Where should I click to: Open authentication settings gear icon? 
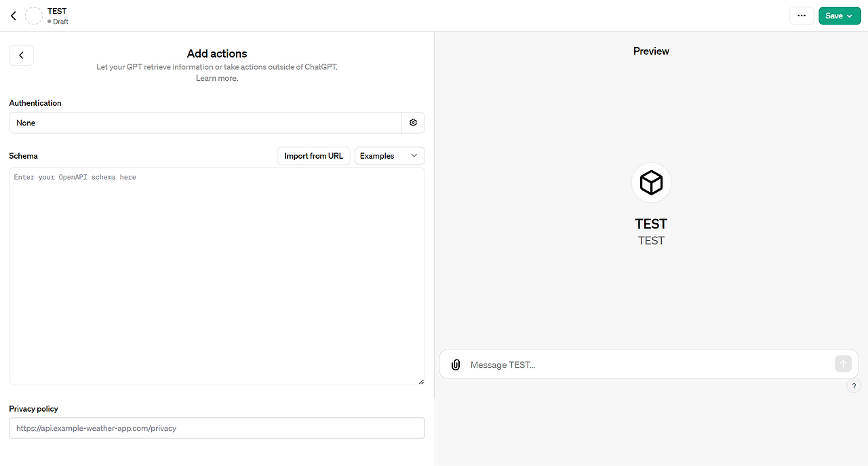tap(413, 123)
